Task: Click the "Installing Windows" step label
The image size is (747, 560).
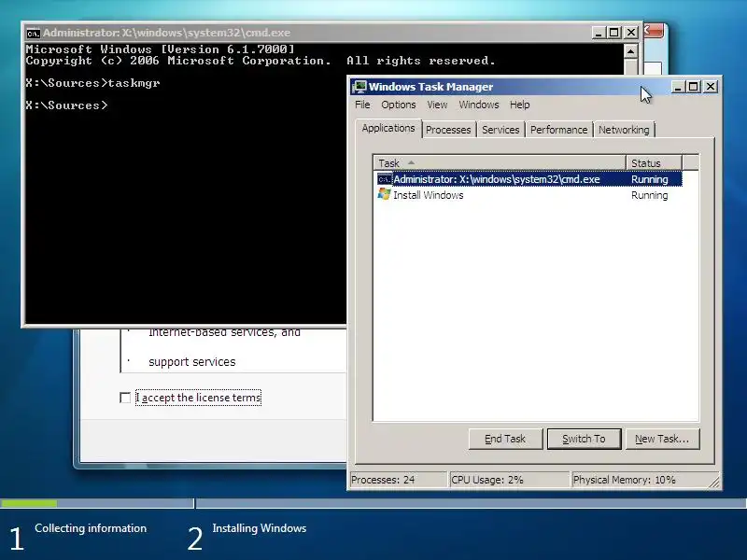Action: click(x=260, y=528)
